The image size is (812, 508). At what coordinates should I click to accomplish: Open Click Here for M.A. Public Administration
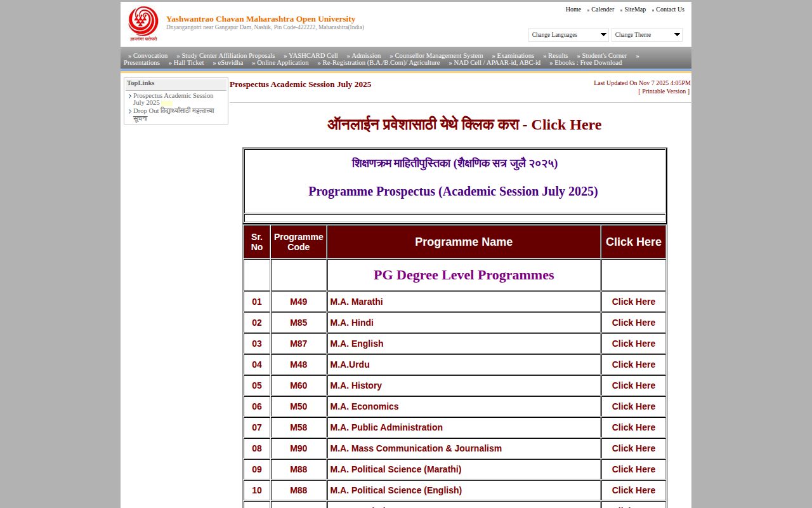click(633, 427)
